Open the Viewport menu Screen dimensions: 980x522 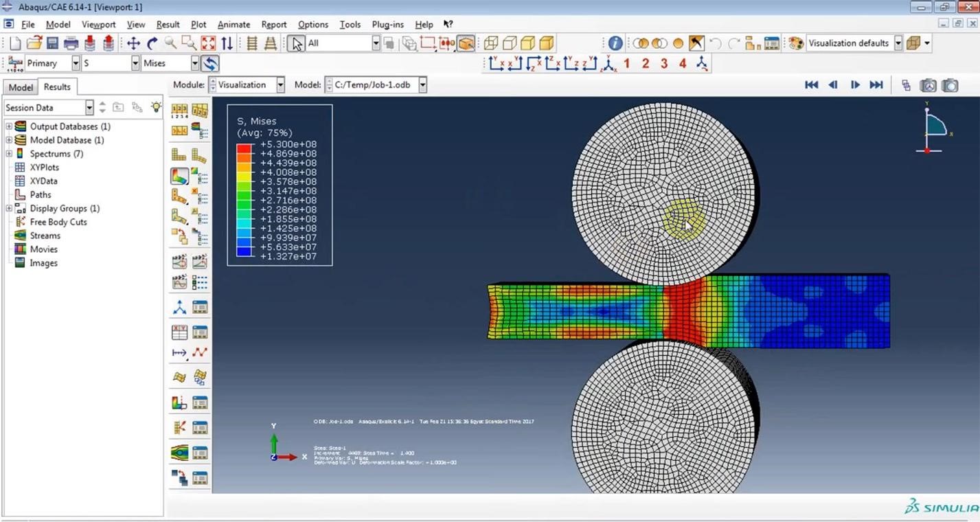pos(99,24)
